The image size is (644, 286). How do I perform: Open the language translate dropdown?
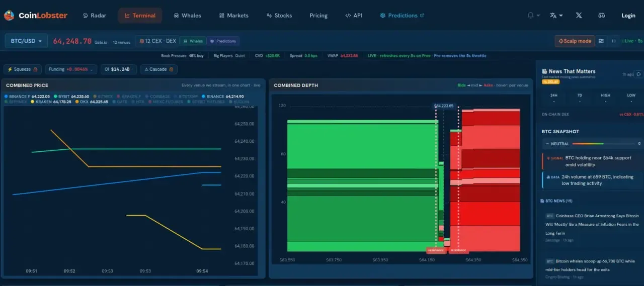pyautogui.click(x=556, y=16)
